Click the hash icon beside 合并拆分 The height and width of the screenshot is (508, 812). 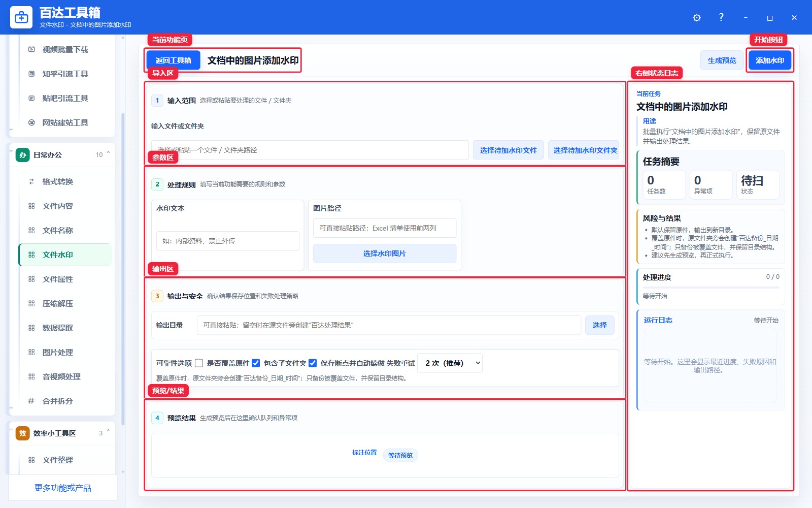(x=31, y=401)
